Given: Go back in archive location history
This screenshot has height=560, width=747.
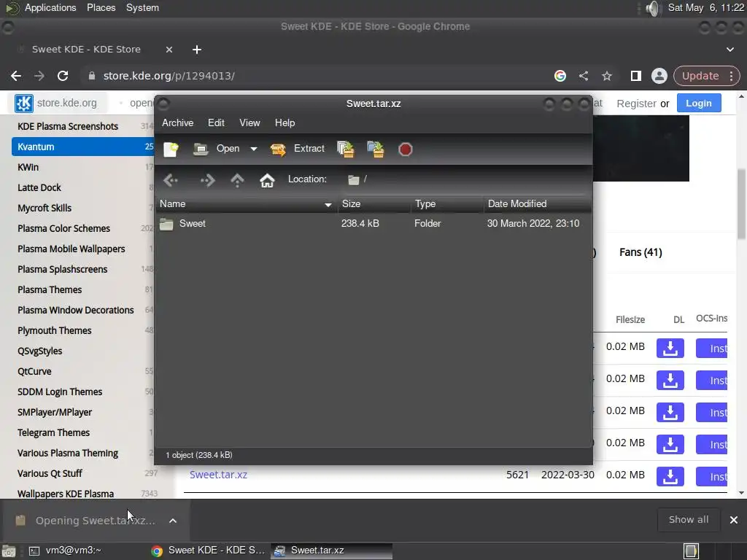Looking at the screenshot, I should (x=171, y=180).
